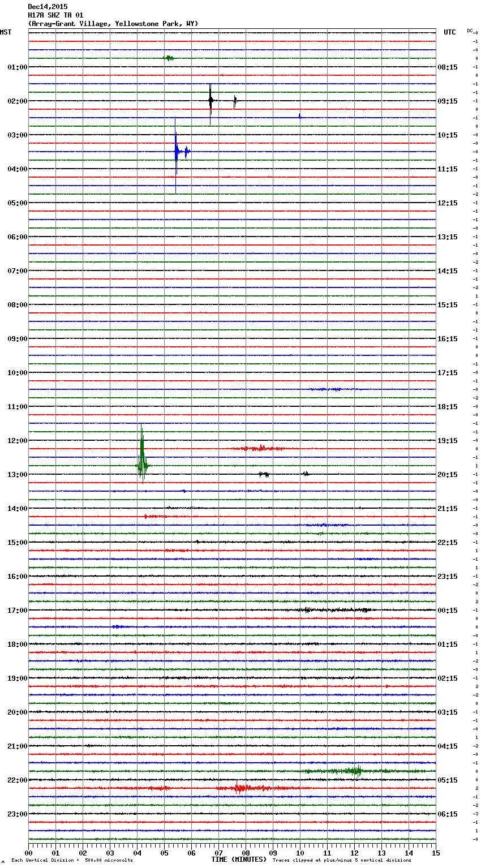The height and width of the screenshot is (868, 481).
Task: Click the Array-Grant Village location caption
Action: (113, 24)
